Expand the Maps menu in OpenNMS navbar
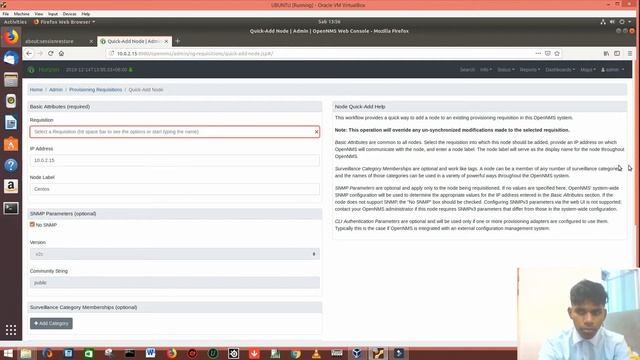The height and width of the screenshot is (360, 640). (x=588, y=70)
